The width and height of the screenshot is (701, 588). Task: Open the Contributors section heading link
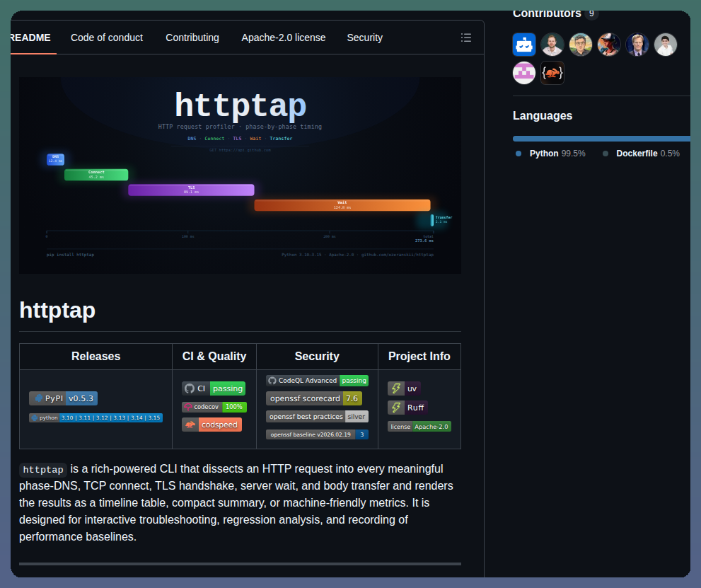pos(547,14)
